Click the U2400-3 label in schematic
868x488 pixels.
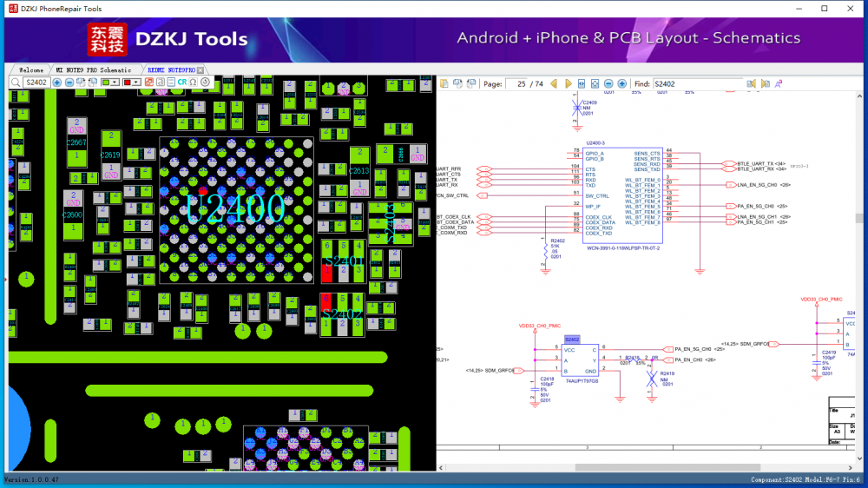click(x=595, y=143)
